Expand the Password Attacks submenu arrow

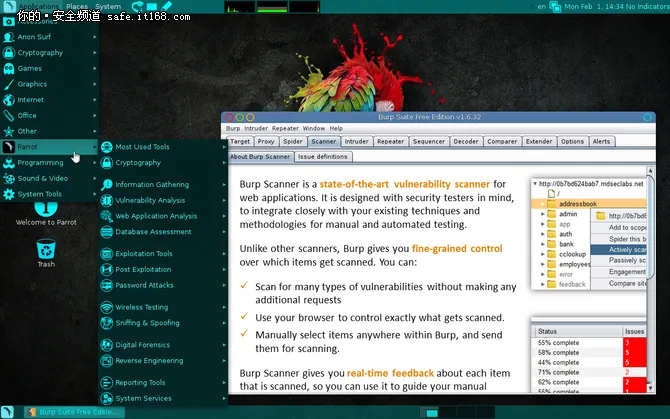click(x=223, y=285)
